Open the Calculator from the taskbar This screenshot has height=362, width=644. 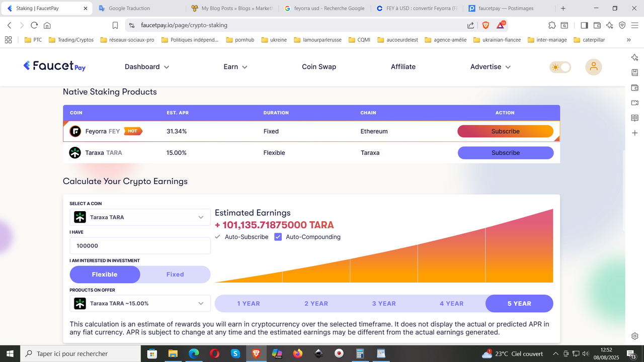click(360, 353)
